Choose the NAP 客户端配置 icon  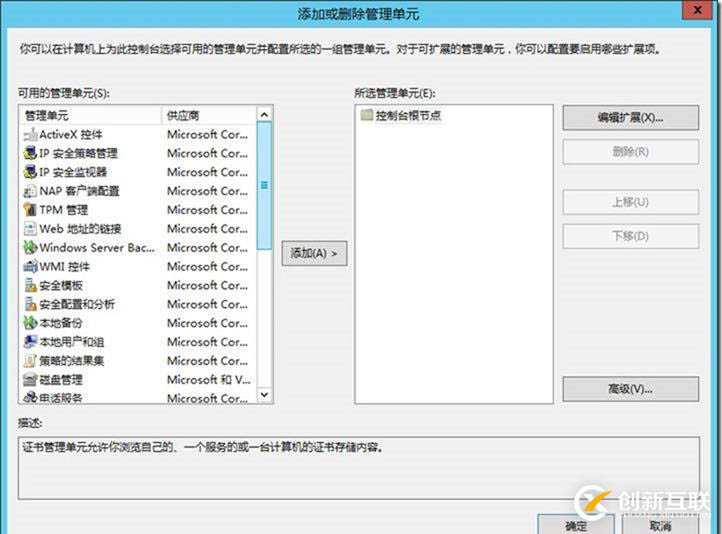tap(30, 191)
